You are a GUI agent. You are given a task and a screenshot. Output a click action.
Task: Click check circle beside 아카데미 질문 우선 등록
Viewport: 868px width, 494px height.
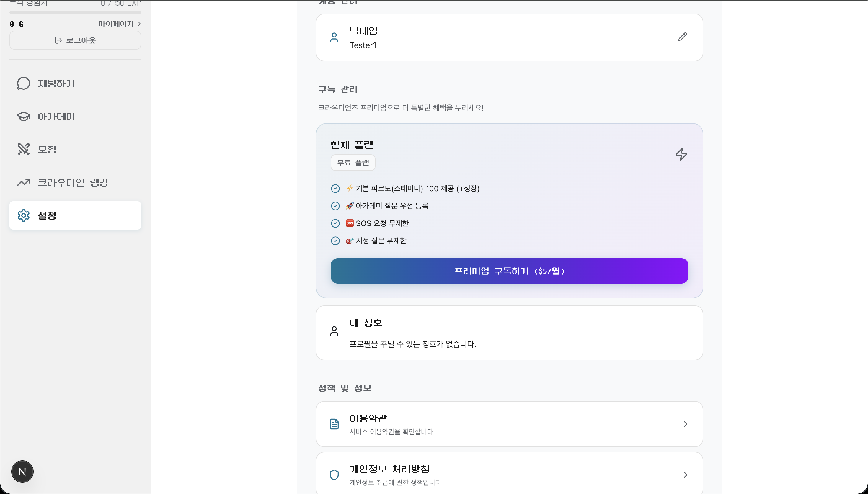tap(335, 206)
